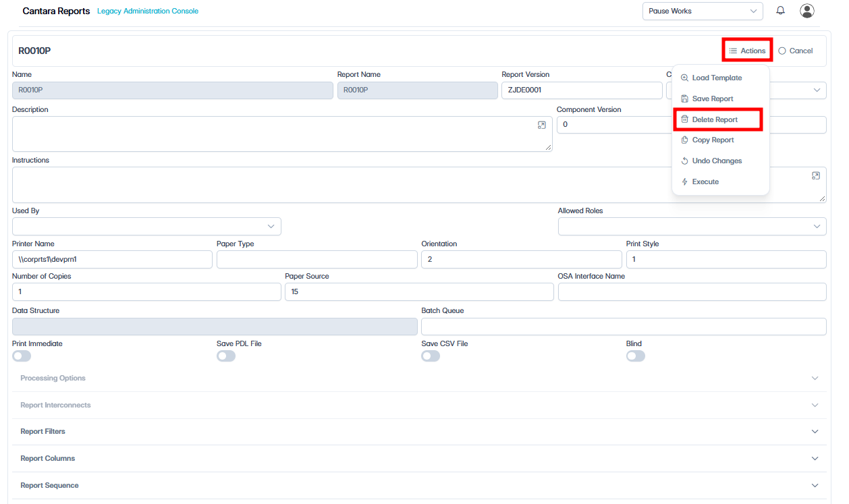Click into the Report Version field

582,90
